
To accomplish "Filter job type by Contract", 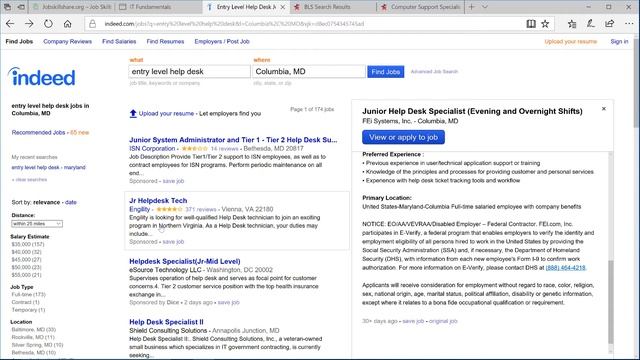I will [25, 302].
